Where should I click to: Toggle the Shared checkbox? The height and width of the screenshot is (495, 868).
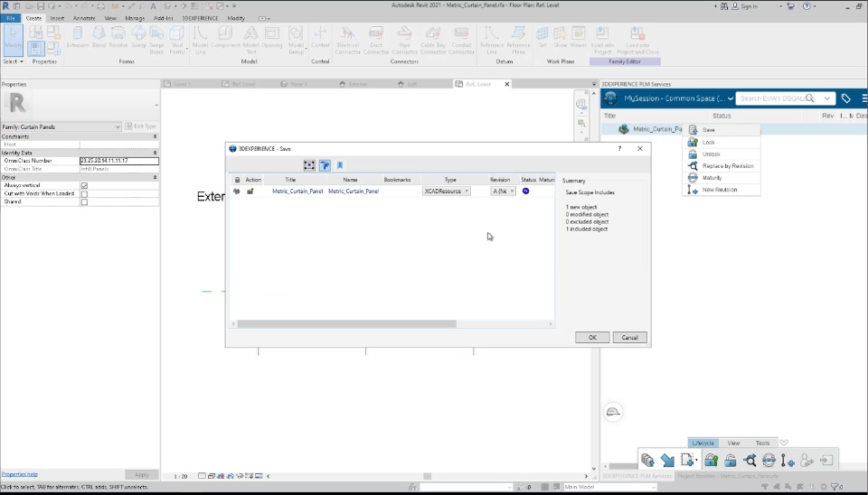[x=84, y=201]
